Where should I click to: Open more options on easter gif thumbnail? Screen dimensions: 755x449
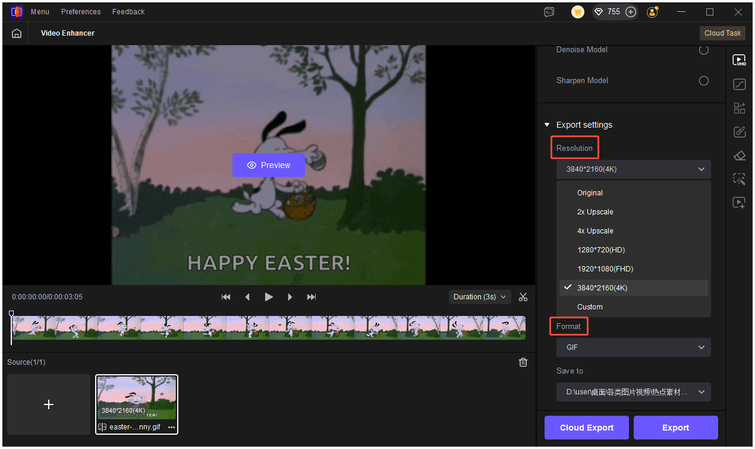coord(171,427)
